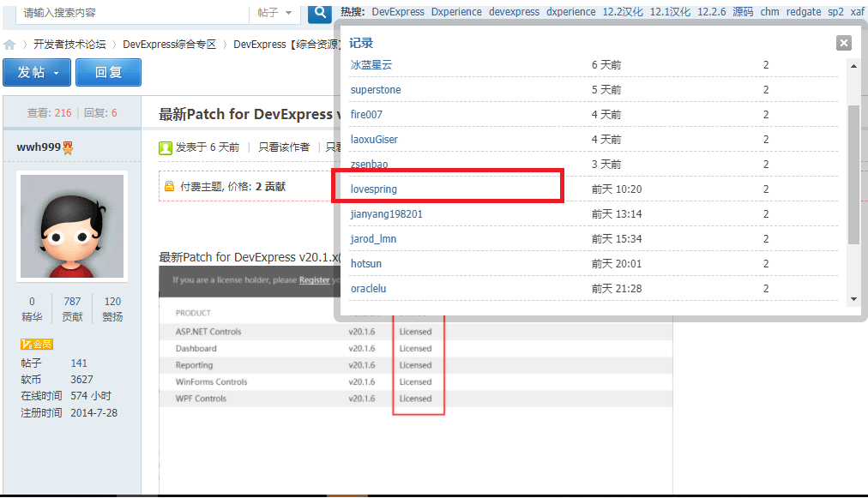Open user hotsun in records list
868x498 pixels.
coord(366,264)
